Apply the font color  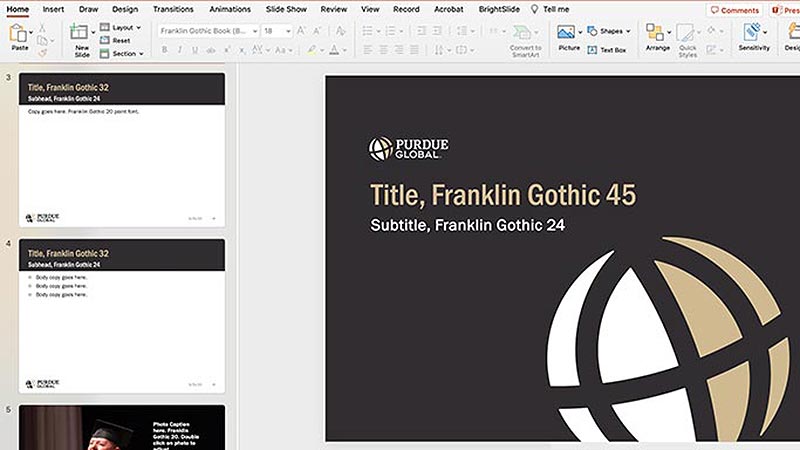pyautogui.click(x=334, y=50)
